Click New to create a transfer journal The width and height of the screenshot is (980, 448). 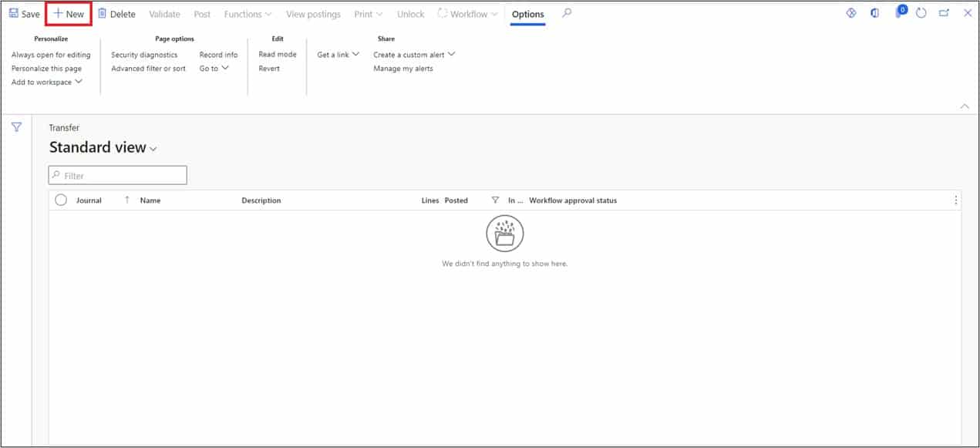click(x=68, y=13)
